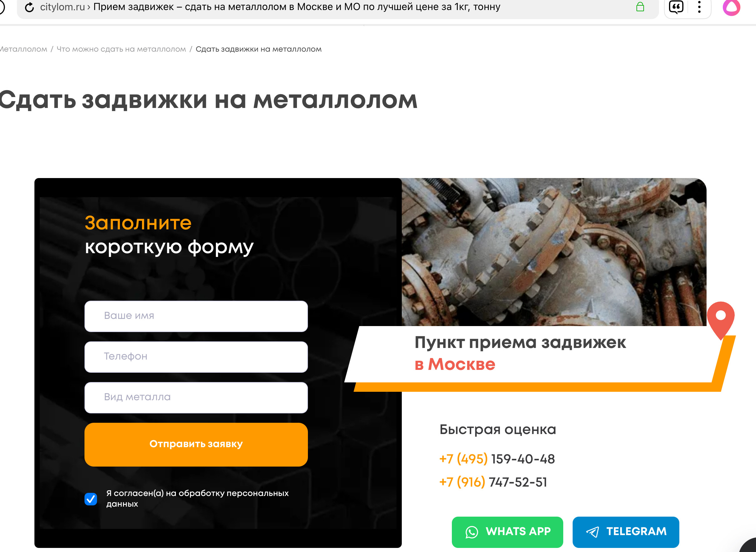Click the 'Ваше имя' input field
The height and width of the screenshot is (552, 756).
[x=196, y=316]
